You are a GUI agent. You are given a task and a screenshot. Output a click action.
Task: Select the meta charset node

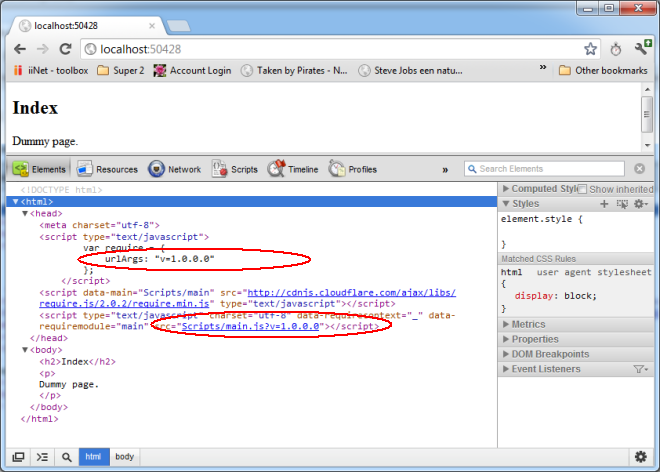point(99,225)
